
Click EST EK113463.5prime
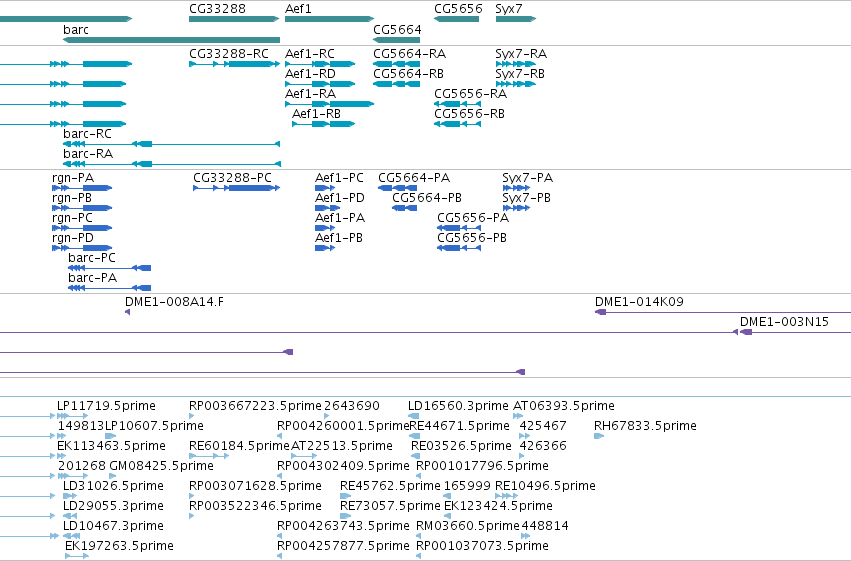[61, 456]
